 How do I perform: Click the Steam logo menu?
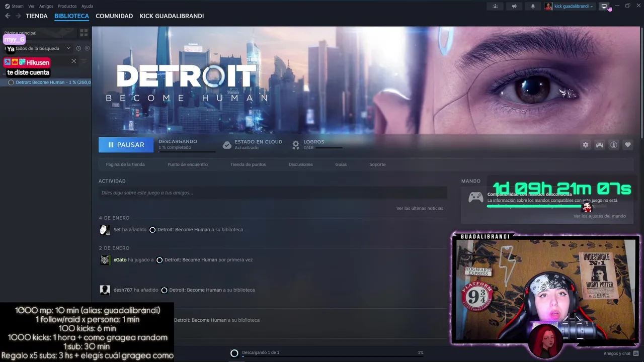pyautogui.click(x=15, y=6)
